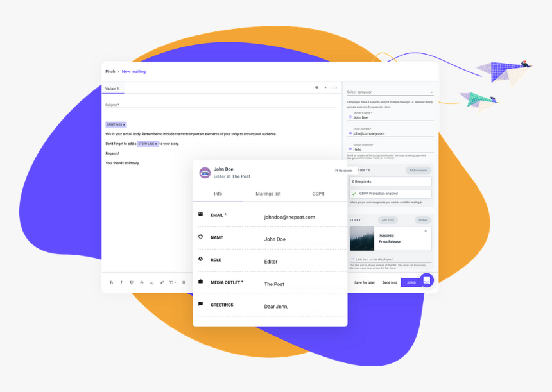Screen dimensions: 552x392
Task: Toggle the GDPR Protection enabled checkmark
Action: (x=354, y=194)
